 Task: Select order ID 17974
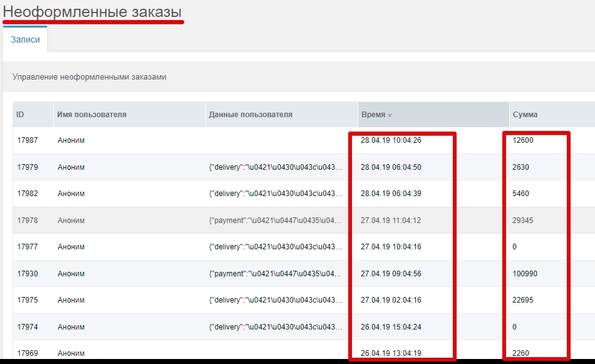tap(28, 327)
